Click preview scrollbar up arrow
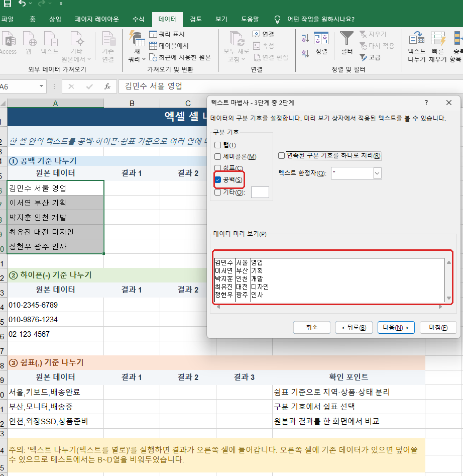 [449, 262]
